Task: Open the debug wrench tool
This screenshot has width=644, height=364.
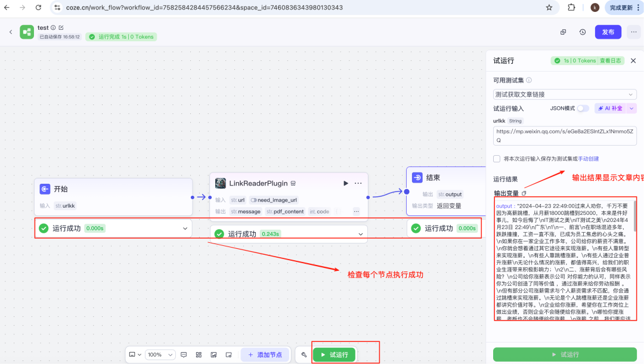Action: tap(304, 354)
